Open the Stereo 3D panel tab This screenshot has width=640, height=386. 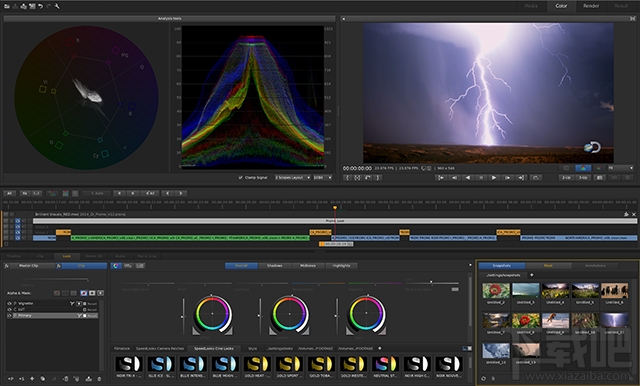[x=93, y=256]
